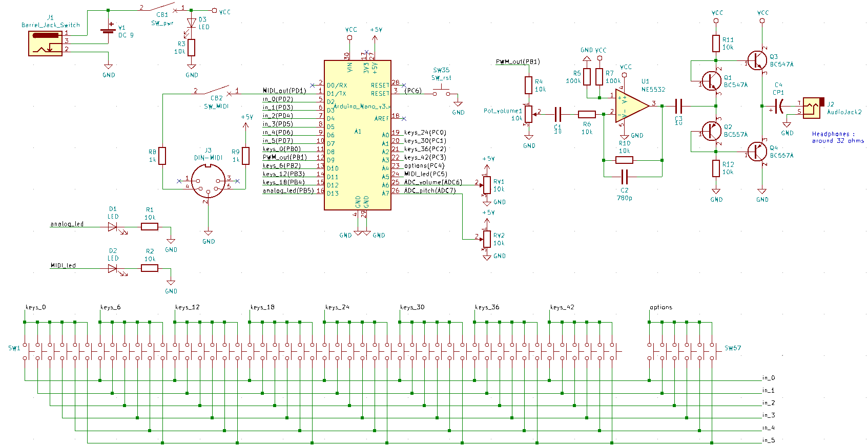Select resistor R9 1k symbol
The height and width of the screenshot is (446, 868).
click(246, 156)
